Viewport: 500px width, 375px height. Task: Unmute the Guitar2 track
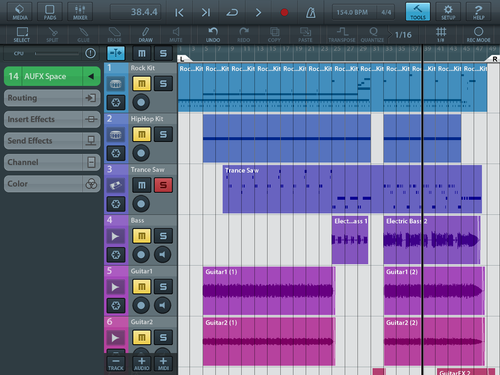(142, 337)
